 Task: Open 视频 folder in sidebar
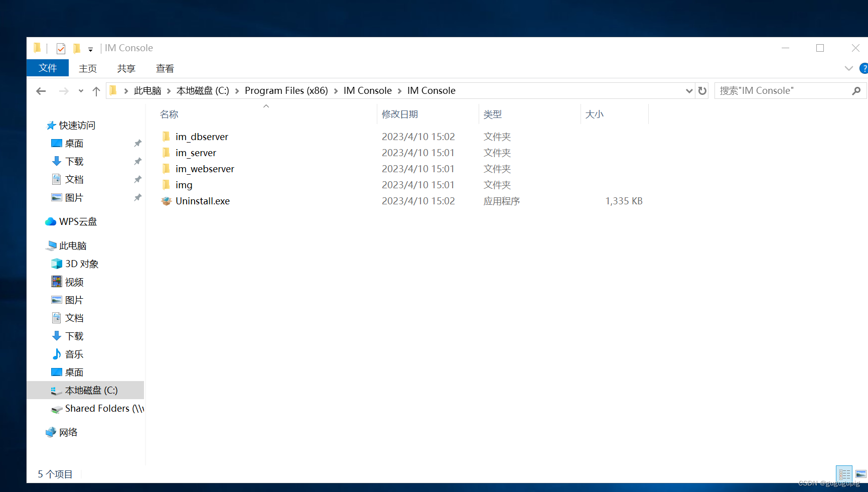[x=74, y=282]
